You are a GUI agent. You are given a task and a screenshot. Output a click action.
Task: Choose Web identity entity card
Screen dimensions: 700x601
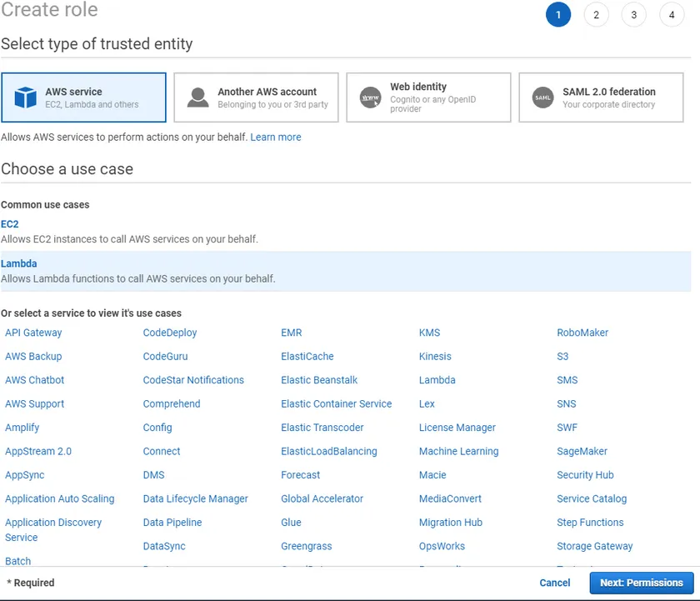[428, 98]
